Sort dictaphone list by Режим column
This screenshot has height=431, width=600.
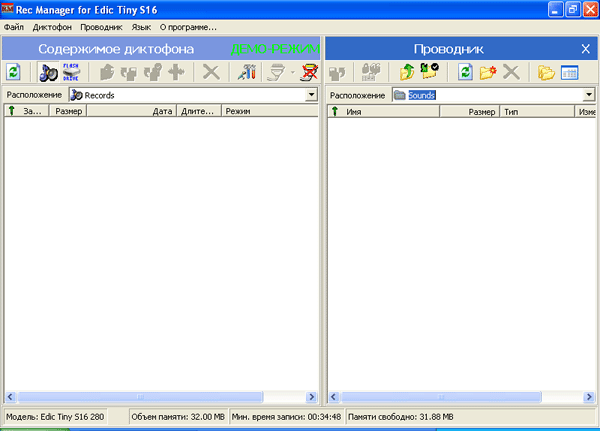tap(270, 111)
